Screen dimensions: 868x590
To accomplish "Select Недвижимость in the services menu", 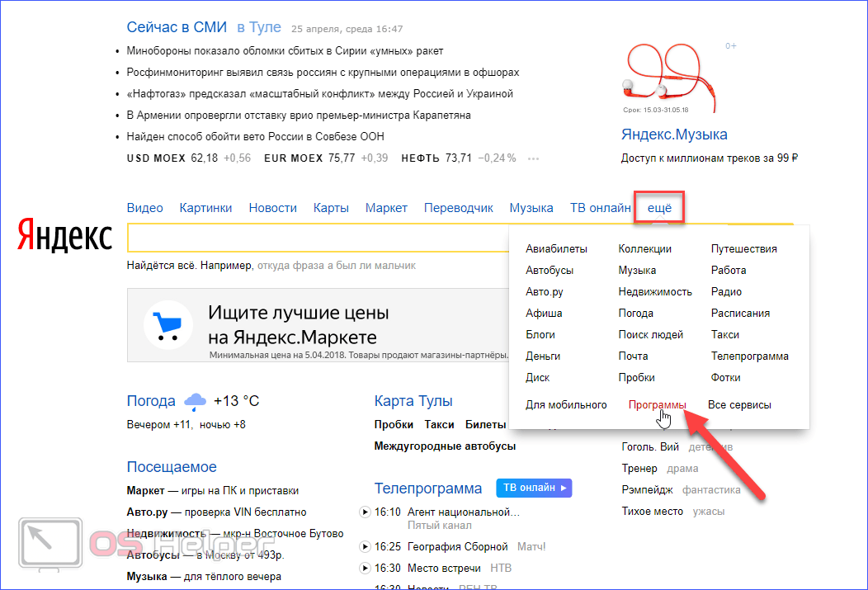I will point(655,291).
